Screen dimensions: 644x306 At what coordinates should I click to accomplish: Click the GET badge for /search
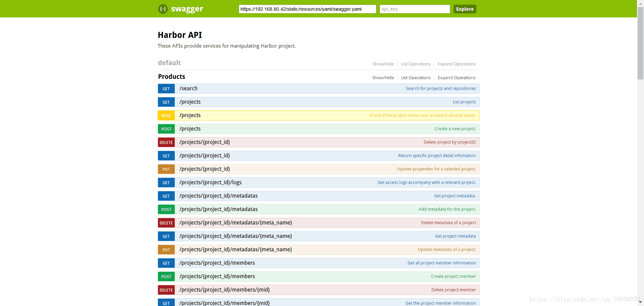[x=166, y=89]
